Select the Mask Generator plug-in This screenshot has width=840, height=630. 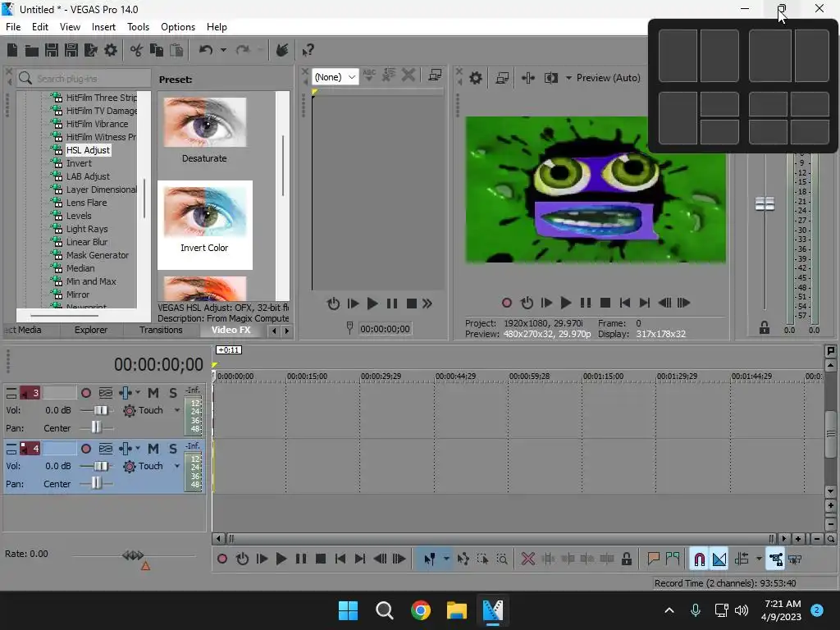pos(98,255)
